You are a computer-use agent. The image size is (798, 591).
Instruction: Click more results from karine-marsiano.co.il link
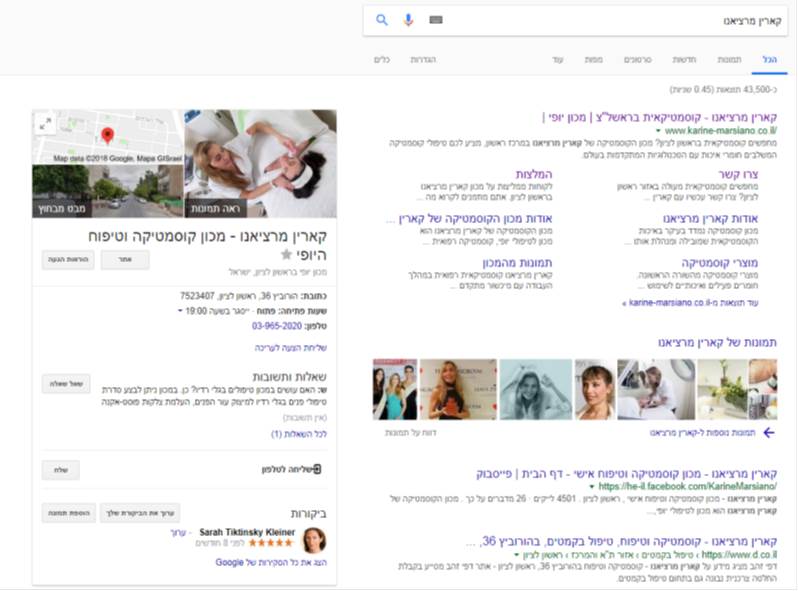click(x=690, y=303)
